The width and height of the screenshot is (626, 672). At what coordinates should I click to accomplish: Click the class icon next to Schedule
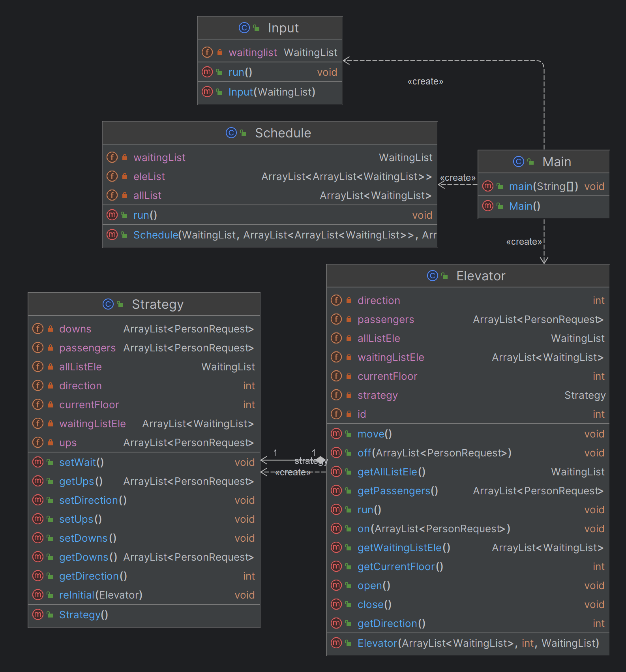[x=231, y=133]
